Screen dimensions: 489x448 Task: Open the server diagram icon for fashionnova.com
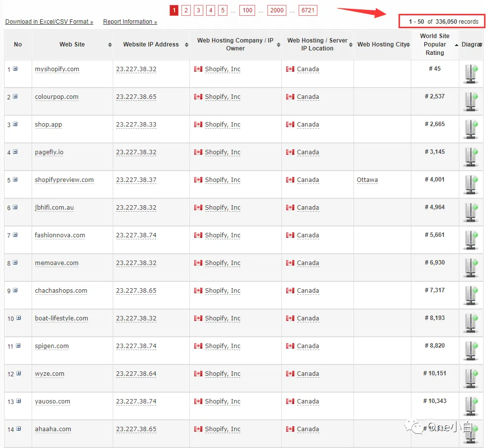(x=471, y=240)
